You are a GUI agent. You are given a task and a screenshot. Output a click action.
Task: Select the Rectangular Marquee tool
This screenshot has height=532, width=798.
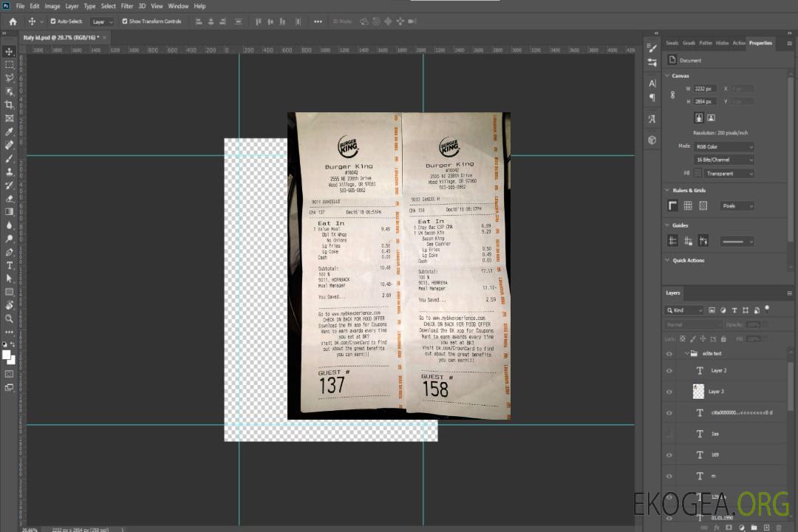[9, 65]
